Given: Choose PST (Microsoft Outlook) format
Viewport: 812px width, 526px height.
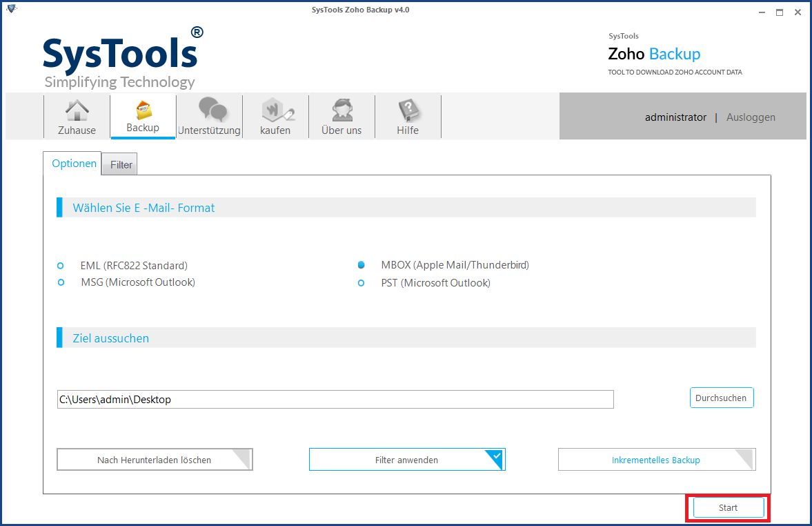Looking at the screenshot, I should (362, 283).
